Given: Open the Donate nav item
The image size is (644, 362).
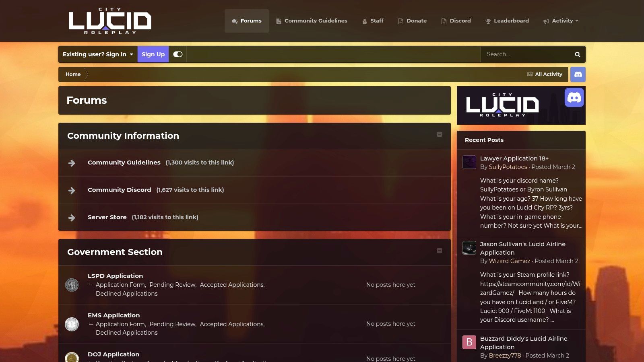Looking at the screenshot, I should [412, 21].
